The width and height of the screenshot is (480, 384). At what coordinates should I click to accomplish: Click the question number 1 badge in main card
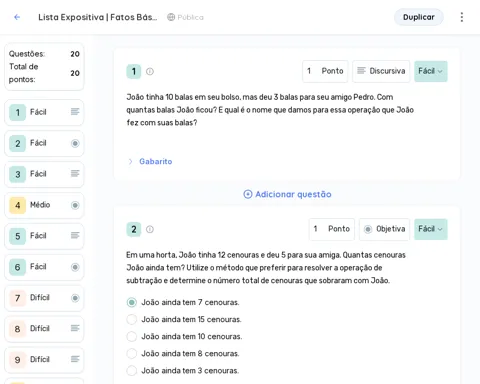click(134, 71)
